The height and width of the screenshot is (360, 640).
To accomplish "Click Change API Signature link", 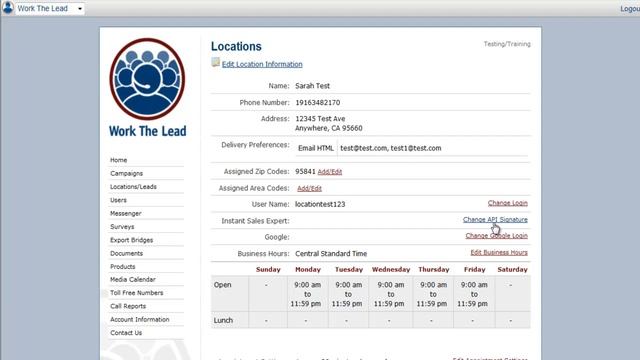I will (495, 220).
